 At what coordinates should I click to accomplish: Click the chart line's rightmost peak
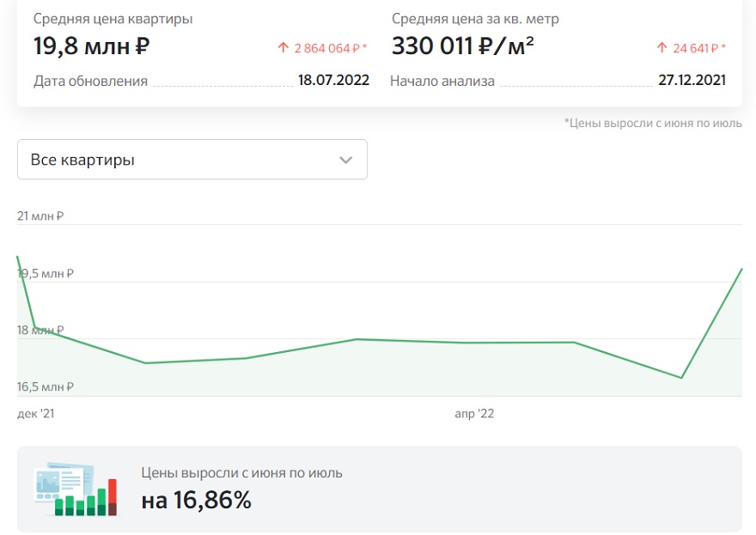741,270
